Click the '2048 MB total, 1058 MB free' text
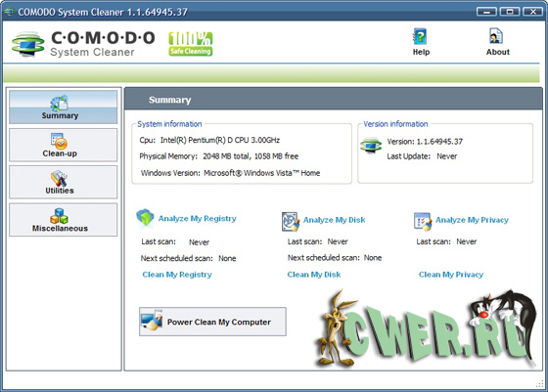The width and height of the screenshot is (548, 392). 251,156
